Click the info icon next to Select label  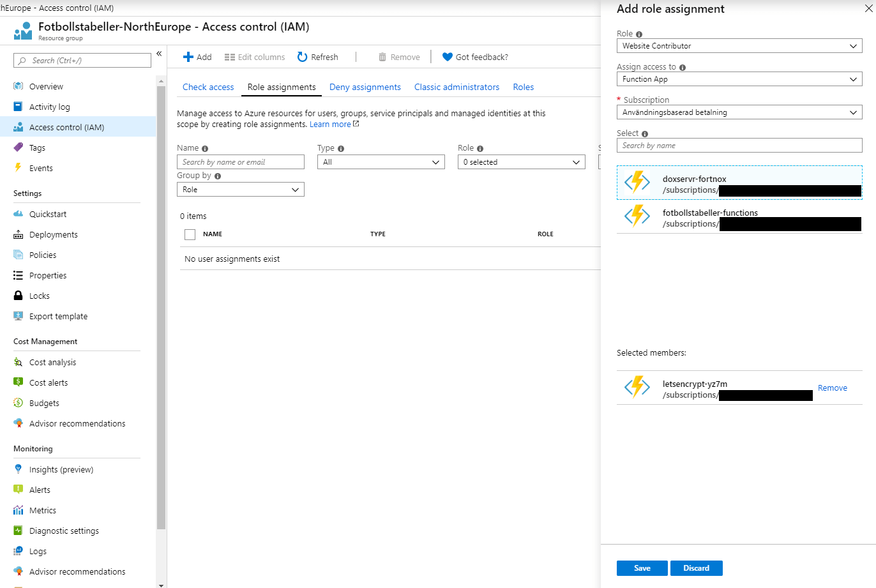pyautogui.click(x=645, y=134)
